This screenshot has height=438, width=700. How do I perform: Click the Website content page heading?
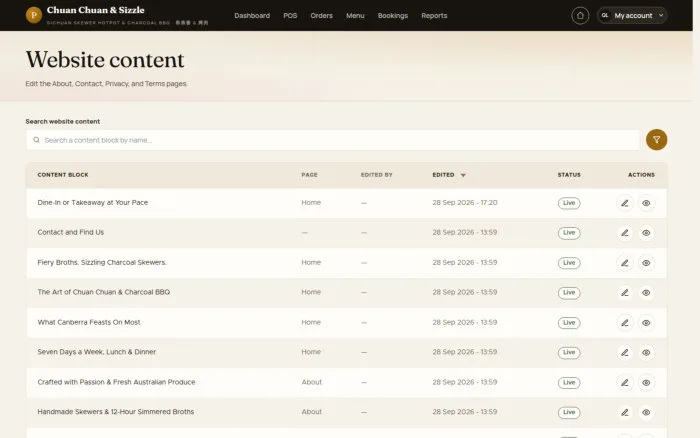(105, 60)
